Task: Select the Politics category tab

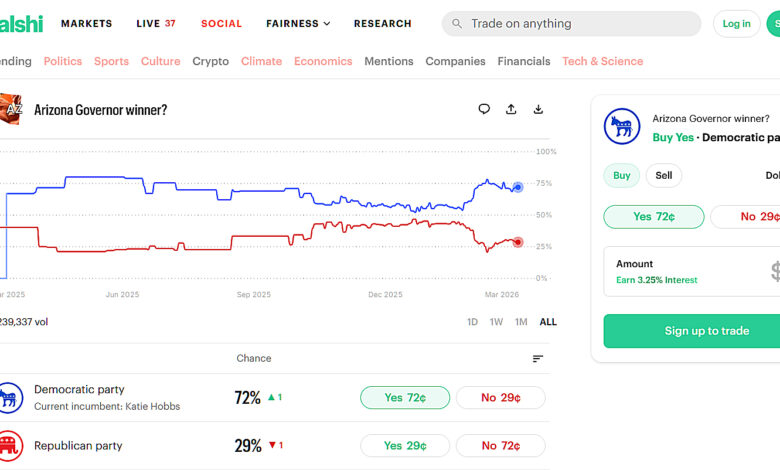Action: (63, 61)
